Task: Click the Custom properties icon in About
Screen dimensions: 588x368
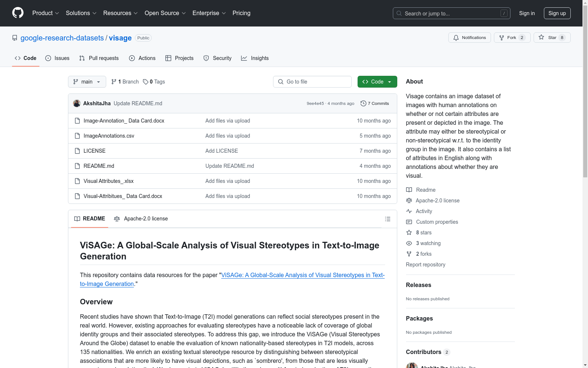Action: pos(409,222)
